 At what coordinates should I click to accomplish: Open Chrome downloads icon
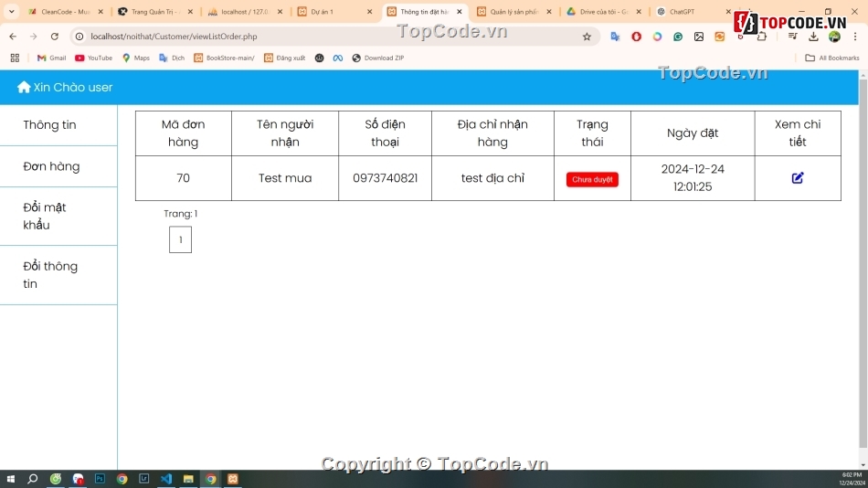point(813,37)
